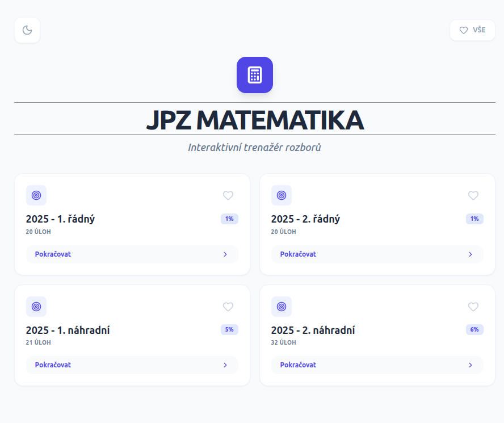
Task: Click the calculator app logo icon
Action: [255, 75]
